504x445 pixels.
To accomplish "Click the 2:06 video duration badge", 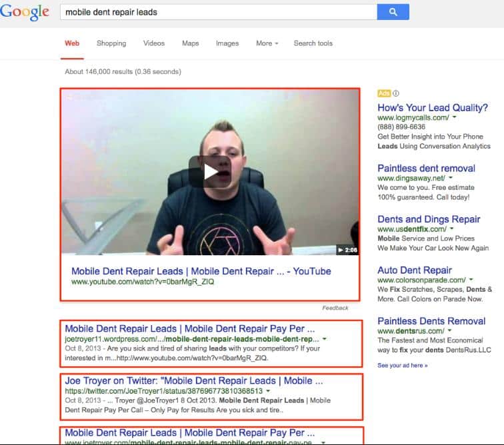I will [x=347, y=250].
